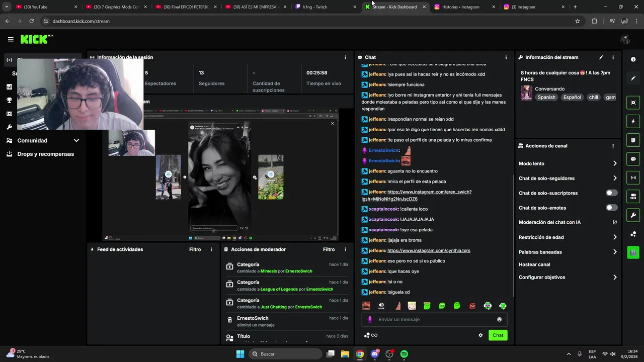Open Chat panel three-dot options

point(506,57)
